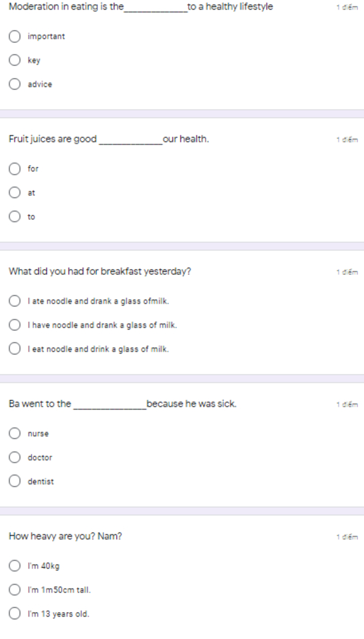
Task: Choose the 'at' preposition option
Action: (x=15, y=192)
